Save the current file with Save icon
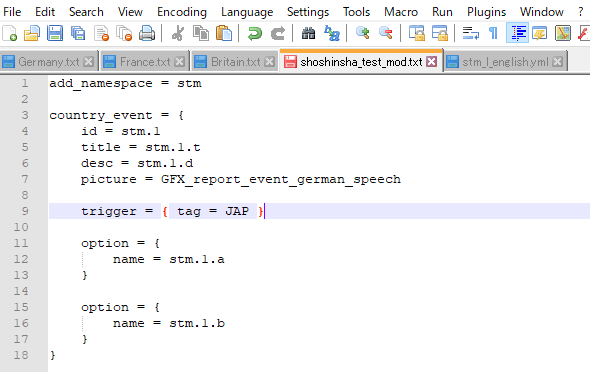The width and height of the screenshot is (590, 372). [x=55, y=33]
